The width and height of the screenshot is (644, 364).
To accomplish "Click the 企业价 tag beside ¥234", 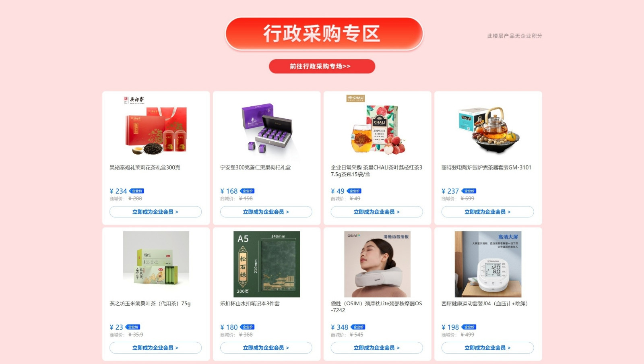I will click(137, 191).
